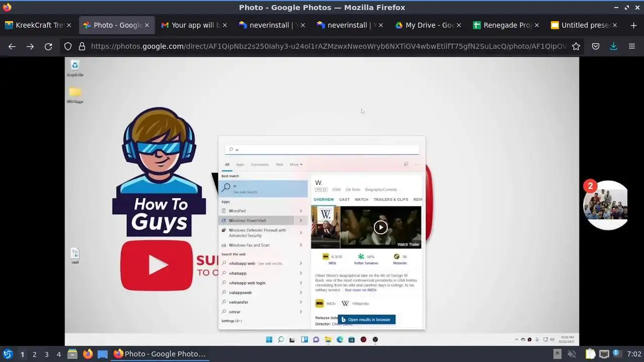
Task: Open the network display tray icon
Action: (x=604, y=354)
